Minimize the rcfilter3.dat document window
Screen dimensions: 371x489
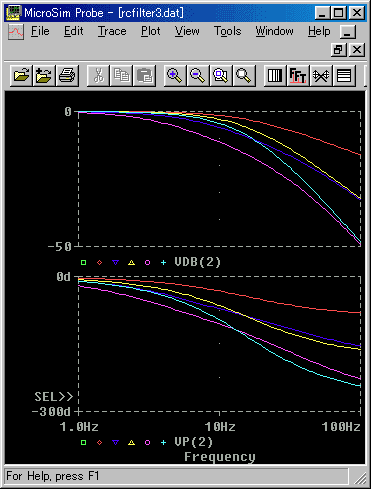pyautogui.click(x=348, y=32)
